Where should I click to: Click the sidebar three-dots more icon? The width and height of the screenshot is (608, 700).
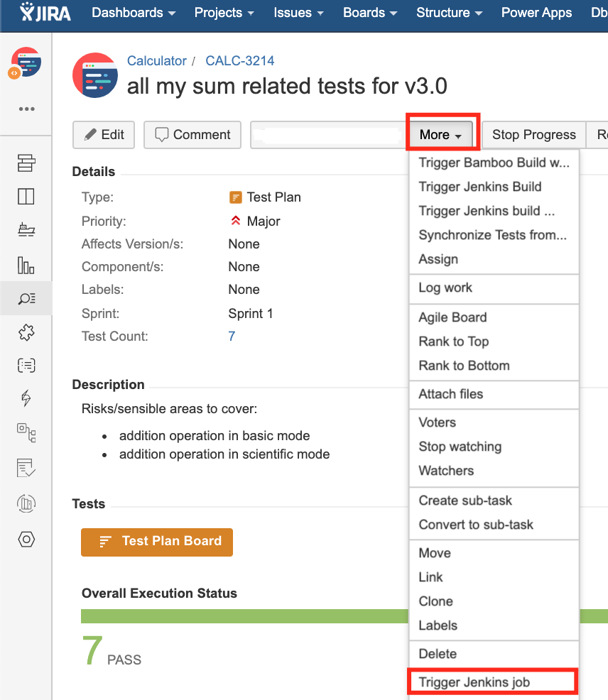pyautogui.click(x=27, y=109)
